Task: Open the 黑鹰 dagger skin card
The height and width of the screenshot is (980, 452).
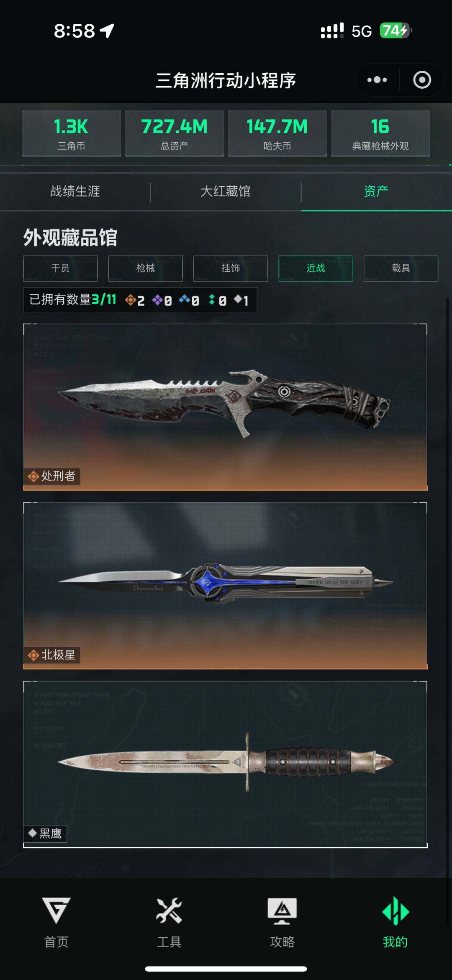Action: (x=225, y=764)
